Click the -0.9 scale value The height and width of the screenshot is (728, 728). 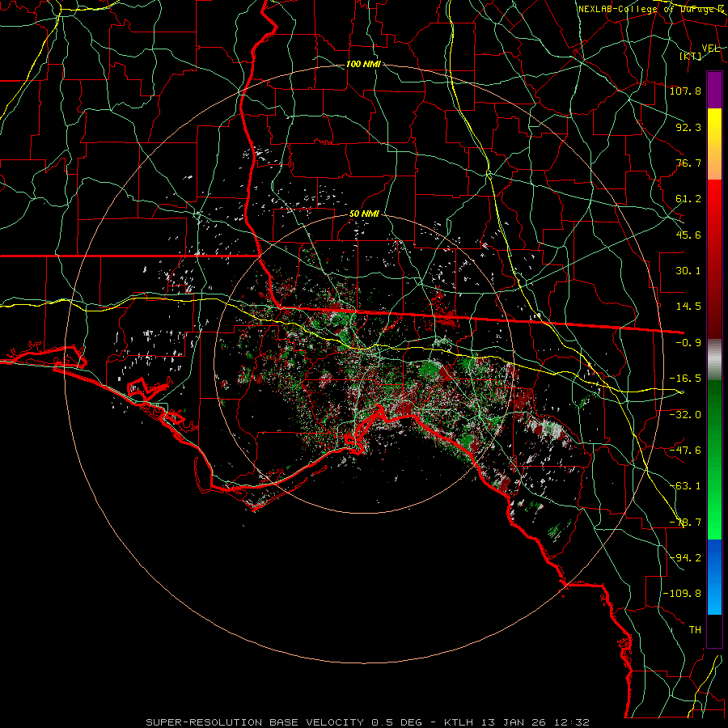pos(688,343)
